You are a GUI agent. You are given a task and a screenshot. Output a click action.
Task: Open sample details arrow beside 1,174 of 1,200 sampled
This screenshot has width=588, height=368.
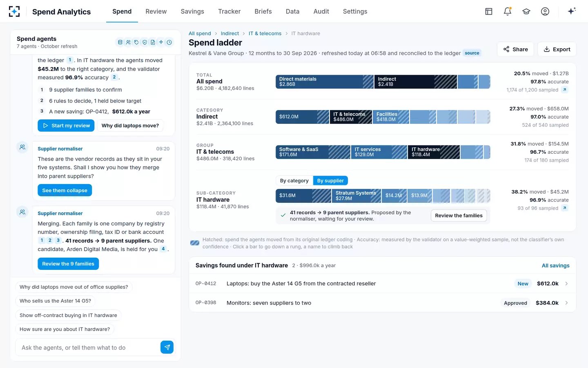(x=565, y=90)
